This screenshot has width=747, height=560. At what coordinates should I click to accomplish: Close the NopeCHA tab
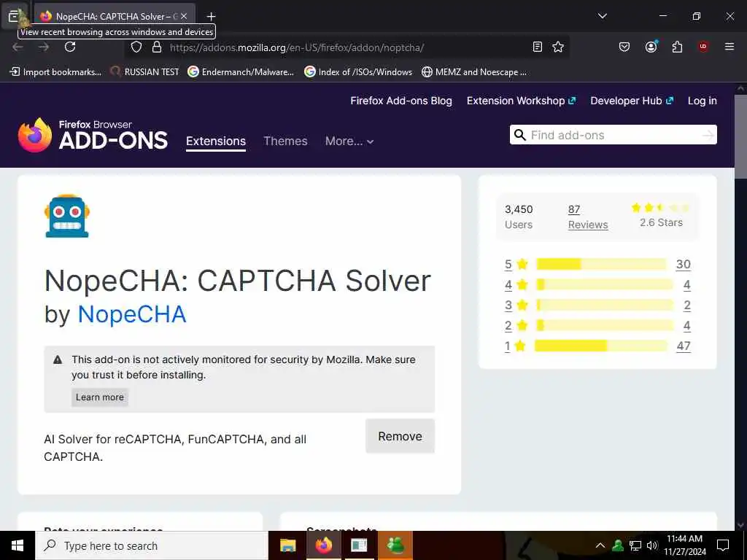point(184,16)
